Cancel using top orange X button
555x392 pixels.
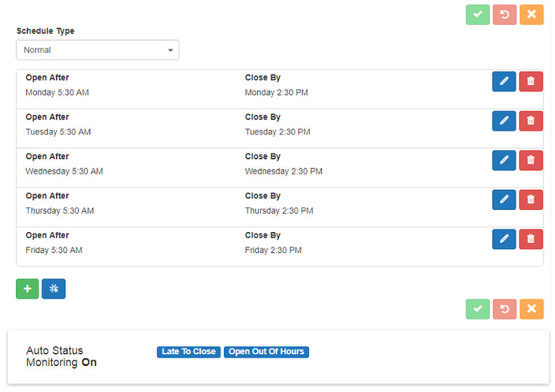(531, 14)
